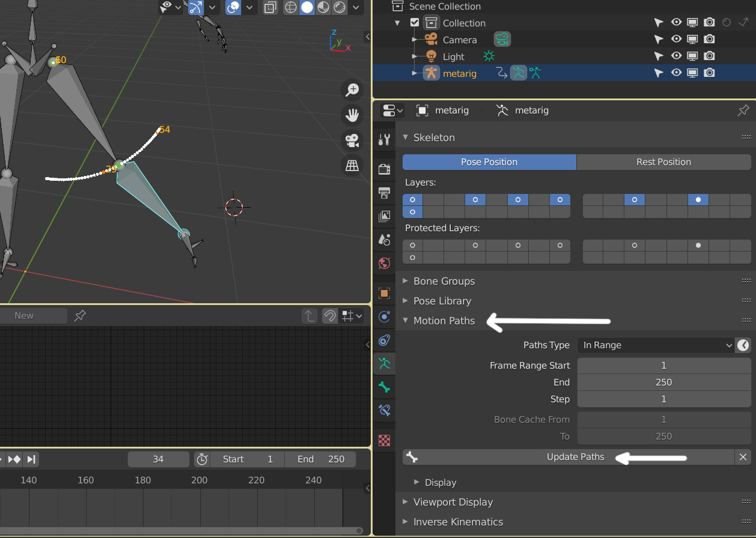Image resolution: width=756 pixels, height=538 pixels.
Task: Switch to rendered viewport shading
Action: click(x=340, y=7)
